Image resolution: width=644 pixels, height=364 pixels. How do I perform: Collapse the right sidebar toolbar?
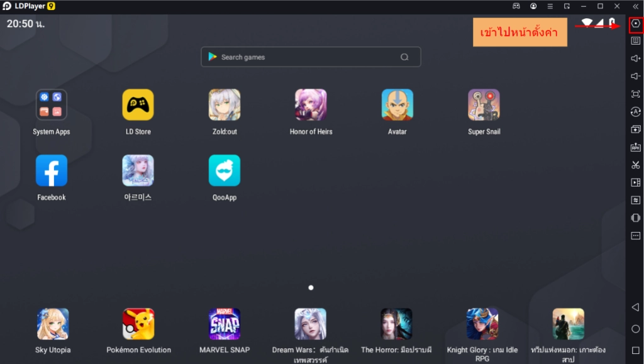tap(635, 6)
